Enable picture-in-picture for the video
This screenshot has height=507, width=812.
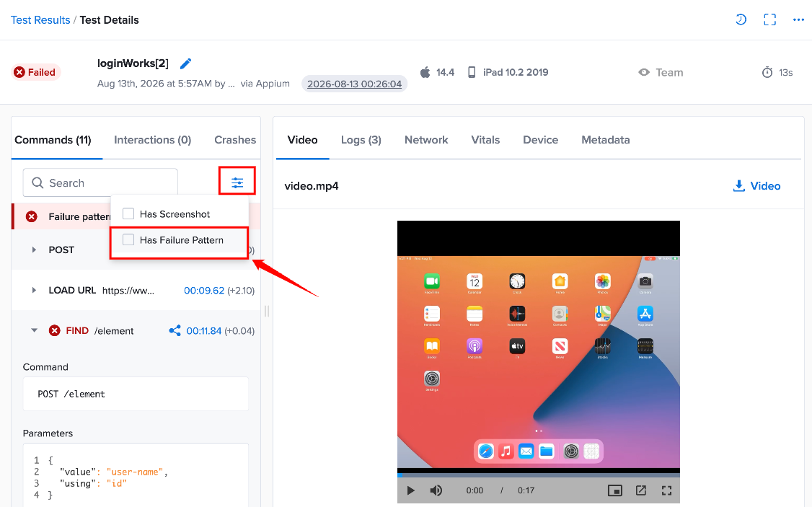click(x=614, y=490)
